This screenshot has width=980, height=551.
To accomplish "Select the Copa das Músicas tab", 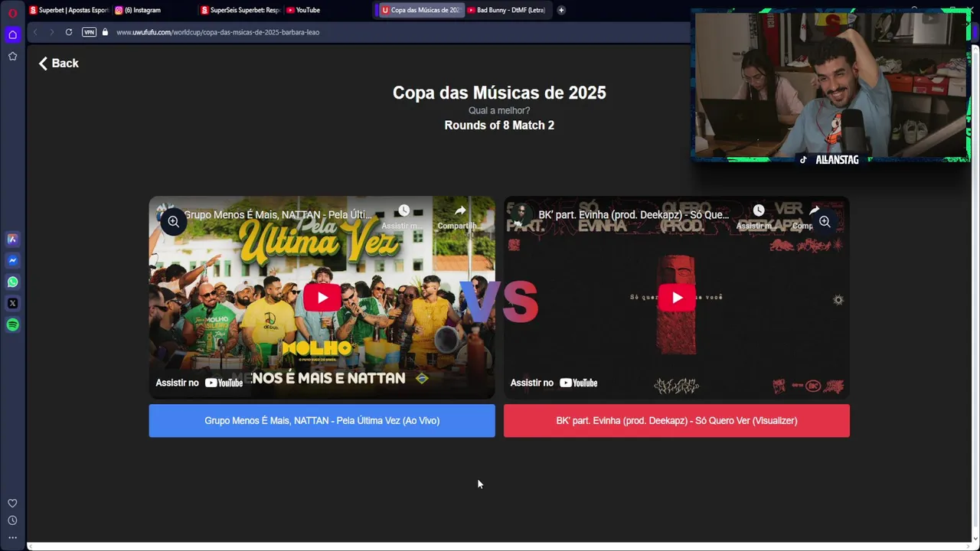I will [420, 10].
